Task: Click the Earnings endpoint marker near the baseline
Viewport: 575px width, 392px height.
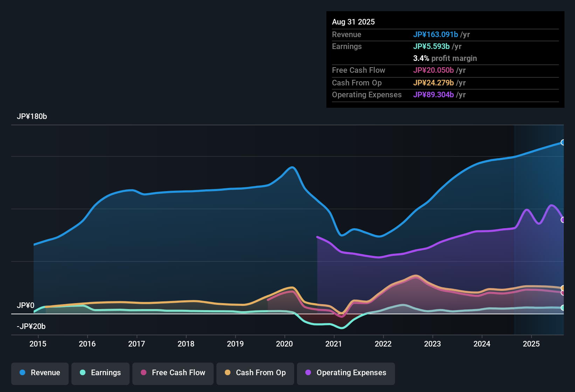Action: coord(563,308)
